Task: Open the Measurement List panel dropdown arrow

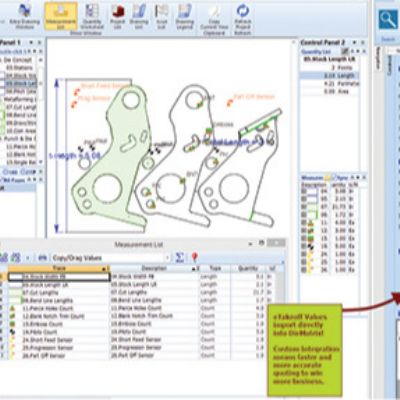Action: click(x=250, y=244)
